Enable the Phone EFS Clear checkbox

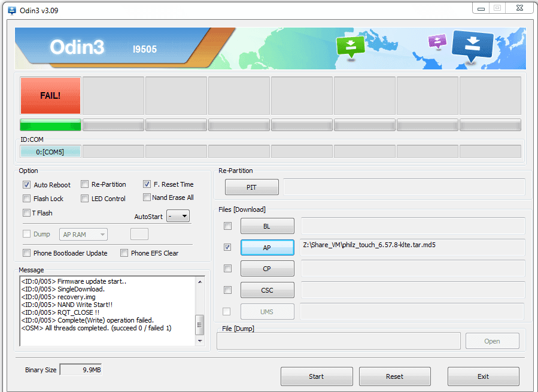click(x=124, y=253)
